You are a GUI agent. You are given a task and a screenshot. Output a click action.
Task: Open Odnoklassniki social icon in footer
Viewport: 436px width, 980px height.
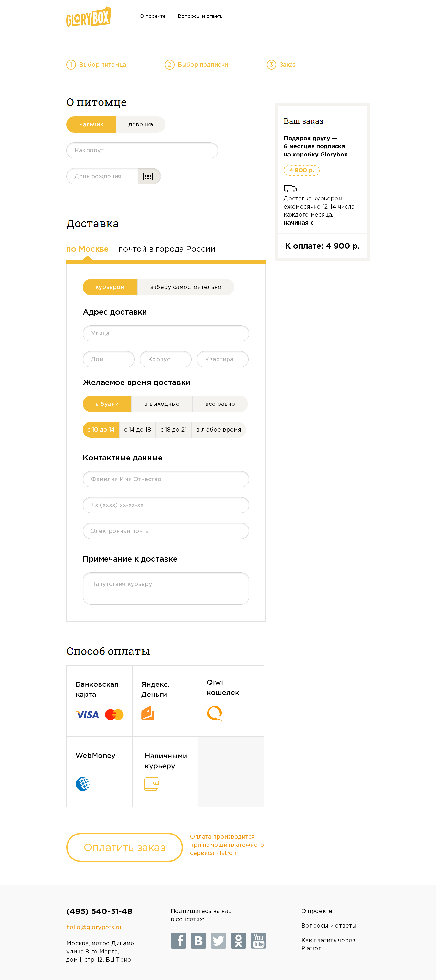(x=239, y=941)
